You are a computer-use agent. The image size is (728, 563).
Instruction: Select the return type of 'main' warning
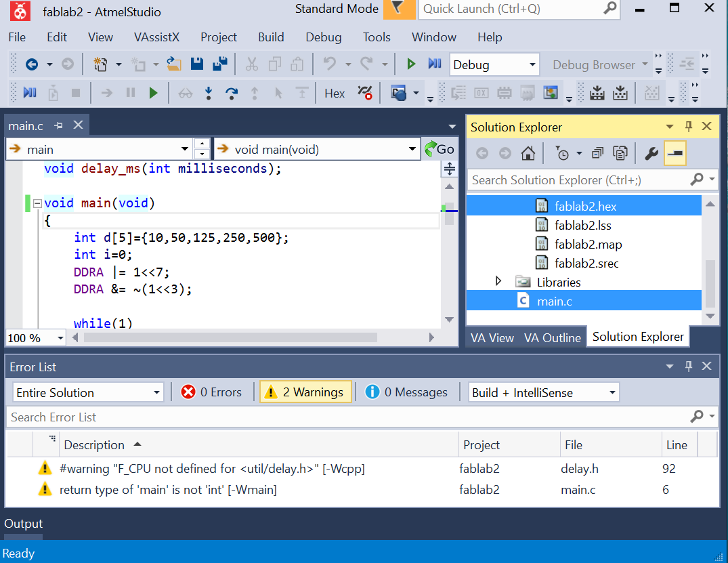tap(362, 490)
